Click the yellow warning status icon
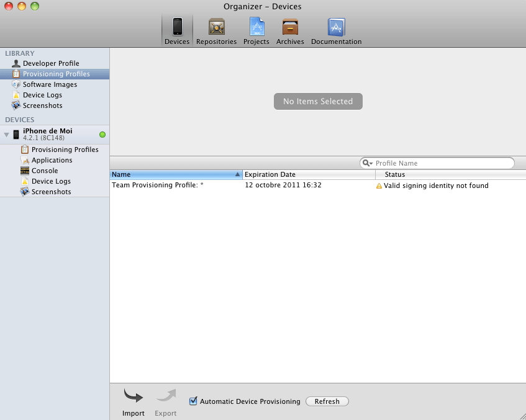The height and width of the screenshot is (420, 526). (379, 185)
